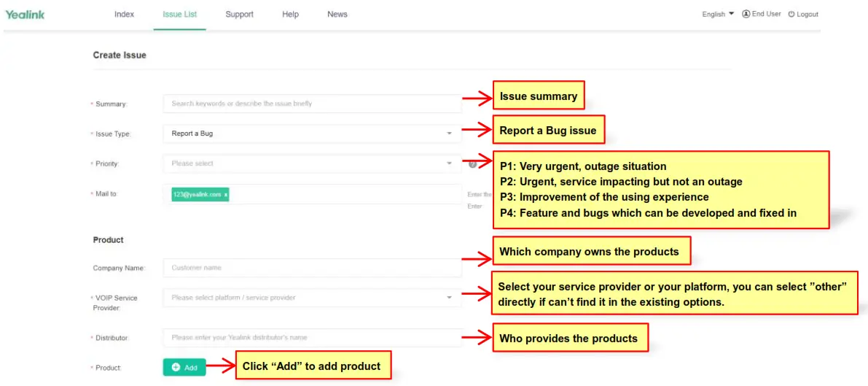This screenshot has height=386, width=868.
Task: Click the plus icon on Add button
Action: point(176,368)
